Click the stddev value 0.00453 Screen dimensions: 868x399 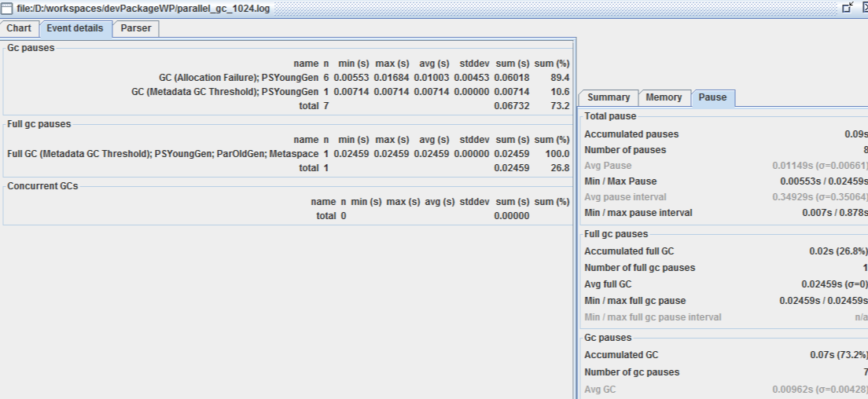[472, 78]
